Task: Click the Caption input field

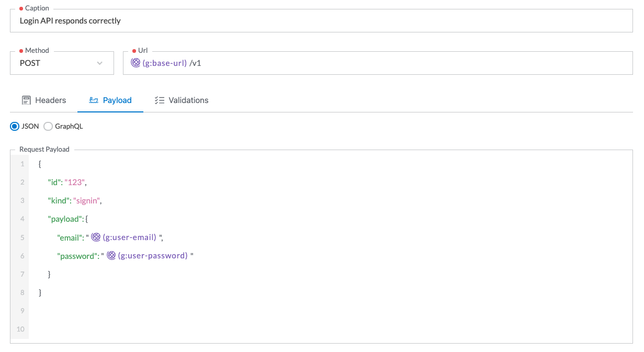Action: tap(321, 21)
